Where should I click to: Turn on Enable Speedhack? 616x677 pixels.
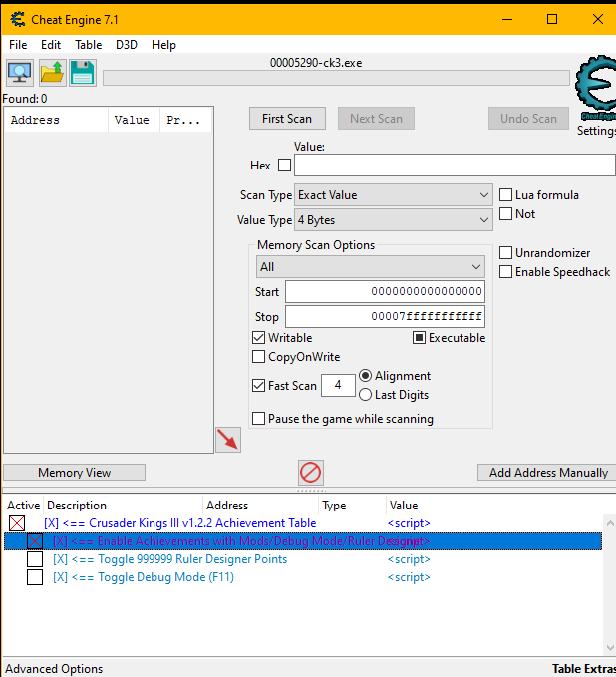505,272
